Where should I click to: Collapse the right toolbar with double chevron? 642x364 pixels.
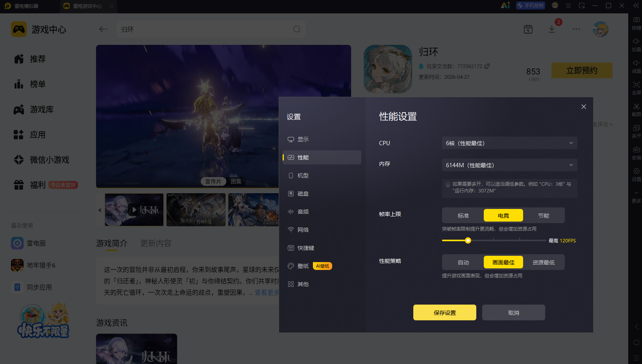[x=636, y=6]
